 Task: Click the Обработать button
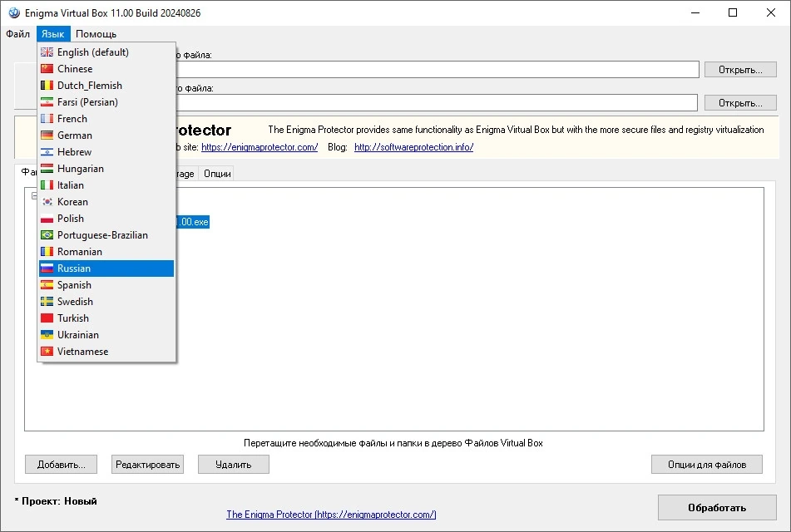pos(717,507)
